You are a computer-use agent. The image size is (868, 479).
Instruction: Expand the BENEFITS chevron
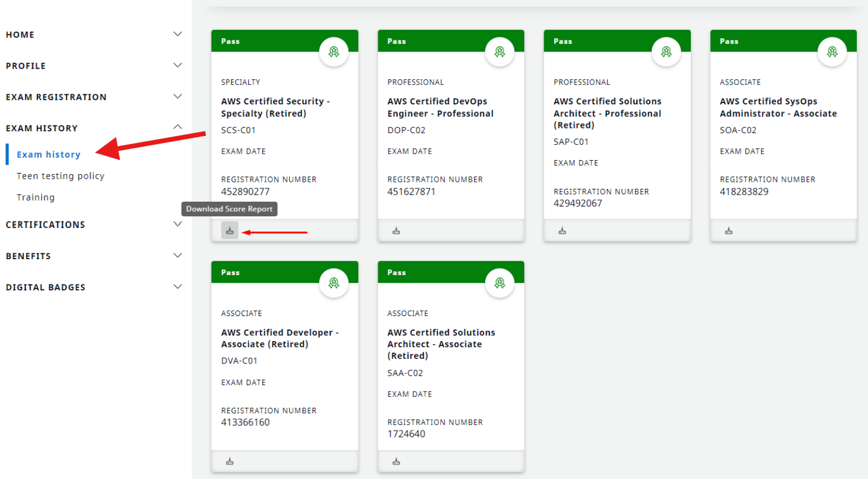178,256
